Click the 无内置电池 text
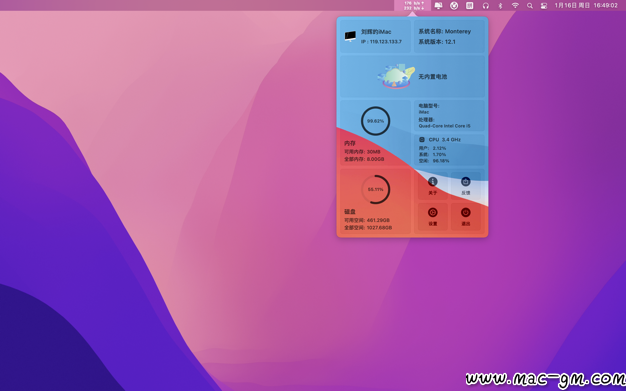The height and width of the screenshot is (391, 626). click(432, 77)
